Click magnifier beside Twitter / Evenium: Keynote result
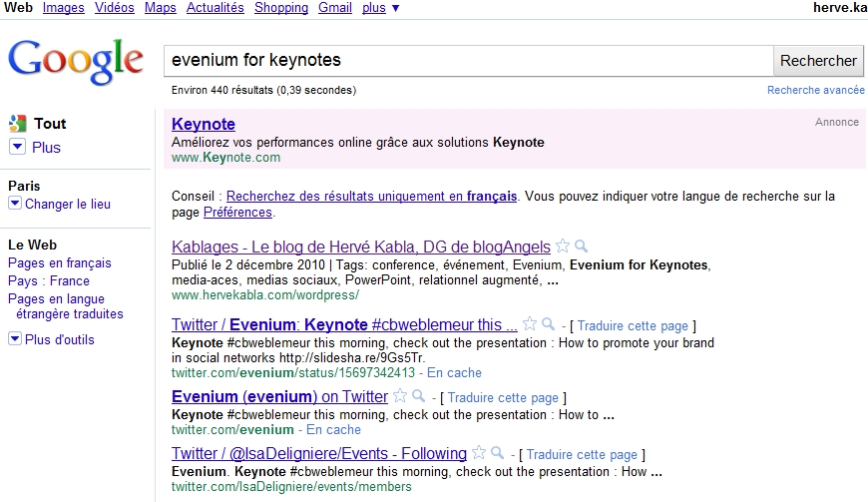This screenshot has width=868, height=502. pyautogui.click(x=548, y=323)
